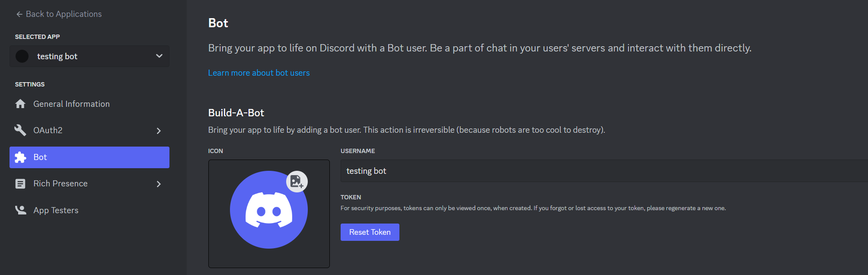Click the upload image icon on avatar

(297, 182)
